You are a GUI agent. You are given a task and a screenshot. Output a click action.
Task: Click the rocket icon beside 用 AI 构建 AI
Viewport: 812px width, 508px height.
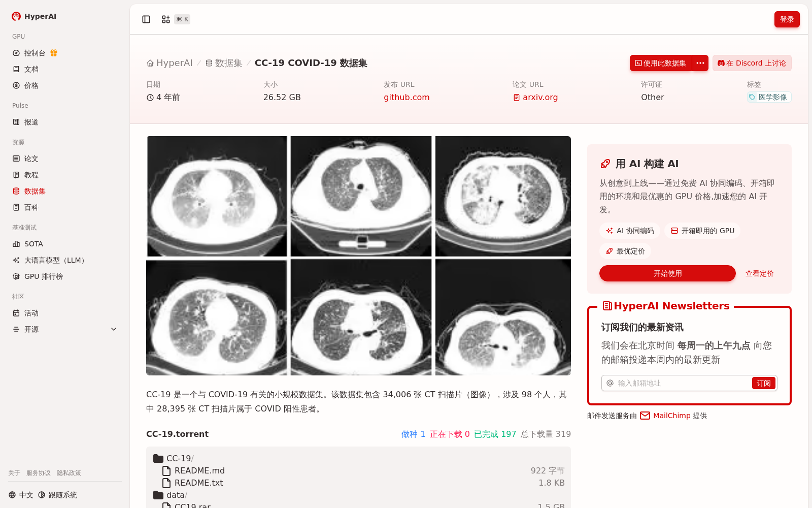point(605,164)
